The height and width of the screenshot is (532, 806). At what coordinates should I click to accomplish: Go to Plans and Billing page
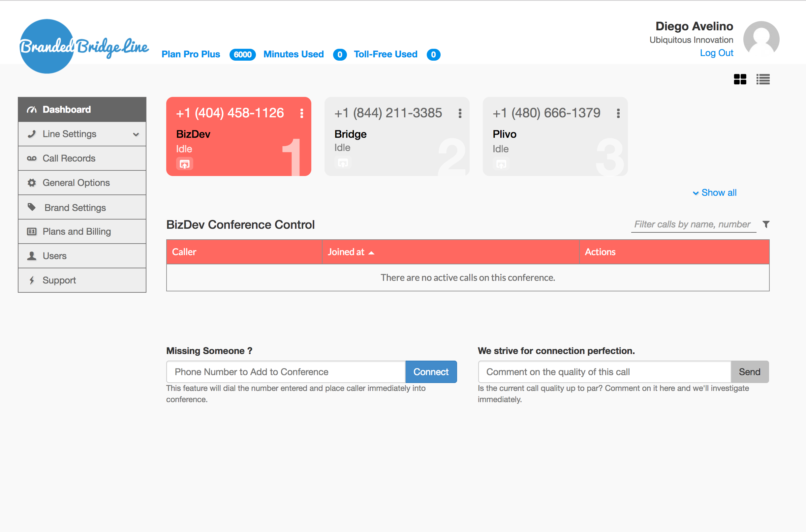pyautogui.click(x=77, y=232)
